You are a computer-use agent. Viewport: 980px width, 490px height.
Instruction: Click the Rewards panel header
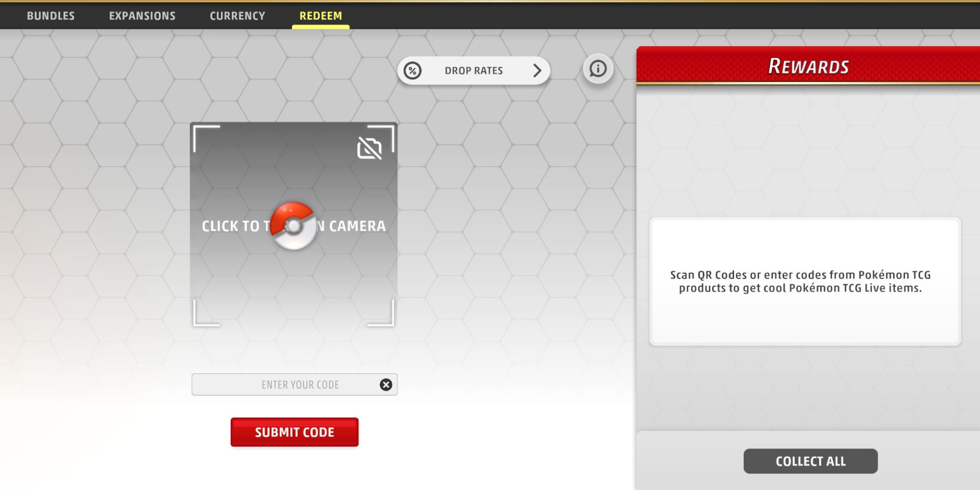tap(808, 66)
